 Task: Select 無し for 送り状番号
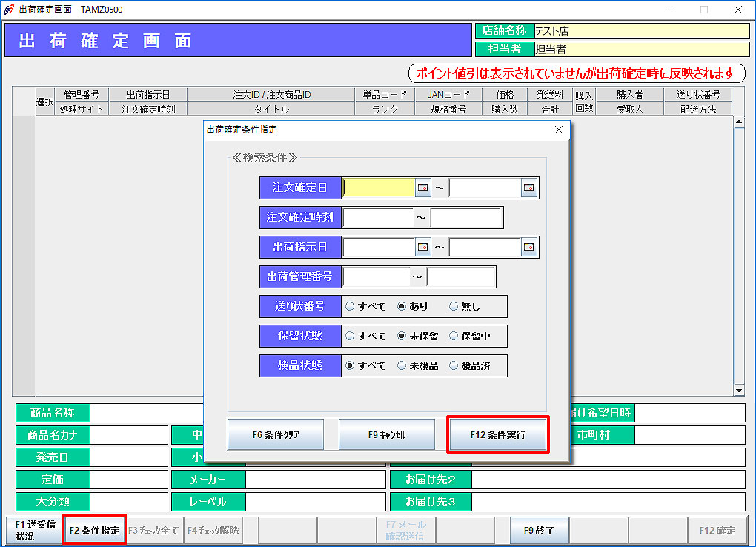(x=454, y=306)
